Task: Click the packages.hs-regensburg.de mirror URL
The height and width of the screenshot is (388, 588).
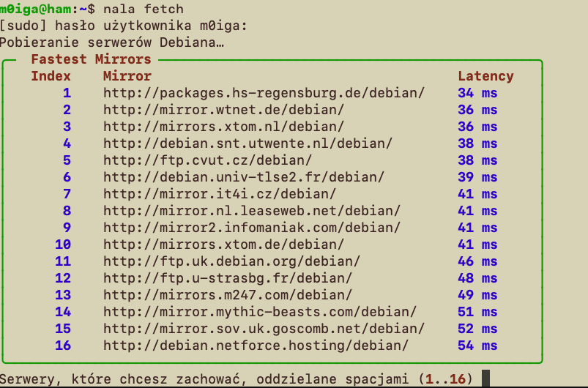Action: (264, 94)
